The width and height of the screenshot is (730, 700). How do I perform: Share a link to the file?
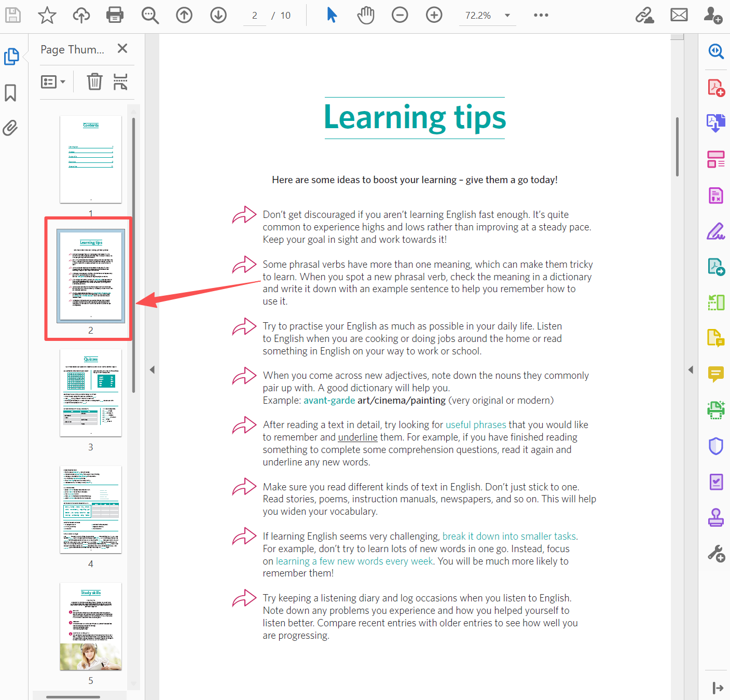click(645, 15)
